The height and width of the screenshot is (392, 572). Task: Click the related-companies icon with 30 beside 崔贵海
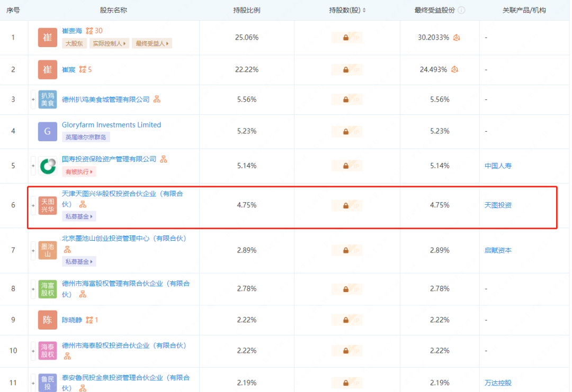90,31
